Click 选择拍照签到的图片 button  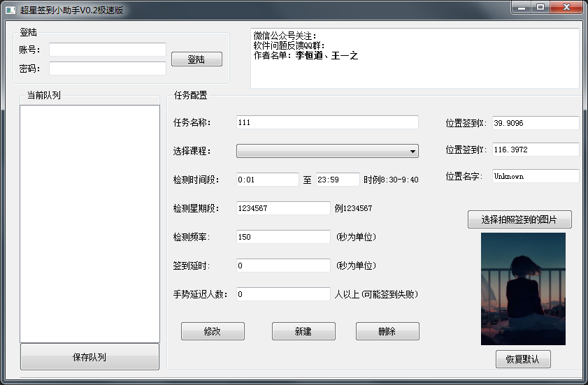[x=519, y=219]
